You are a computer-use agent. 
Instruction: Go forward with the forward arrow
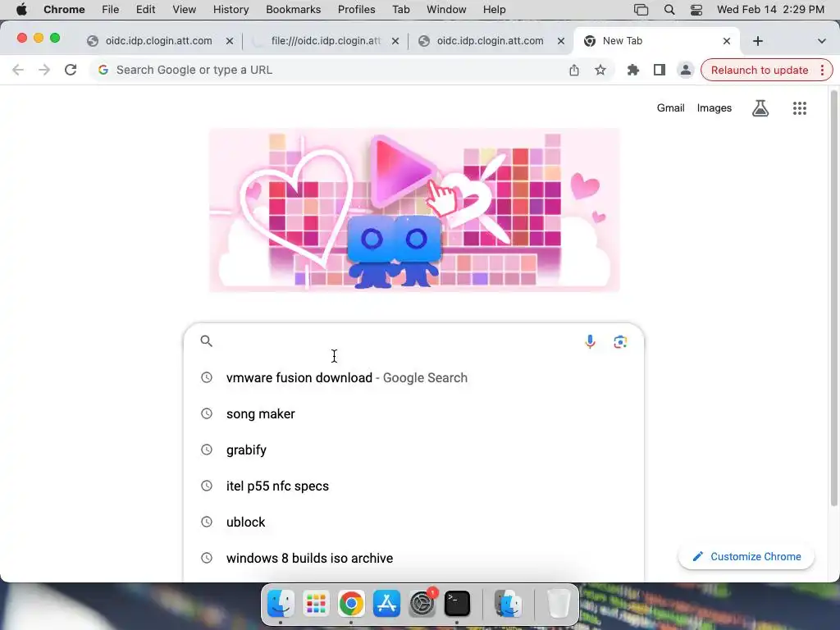coord(44,70)
